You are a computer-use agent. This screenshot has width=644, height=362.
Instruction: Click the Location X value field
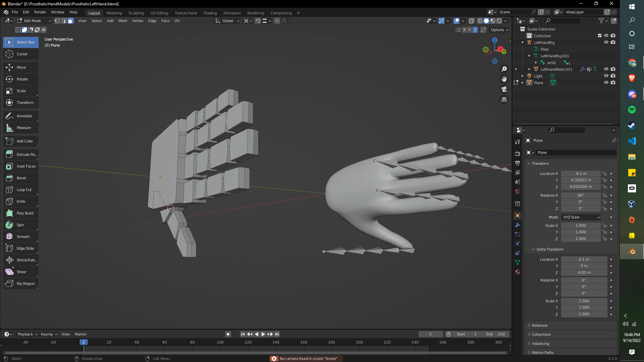(x=581, y=174)
